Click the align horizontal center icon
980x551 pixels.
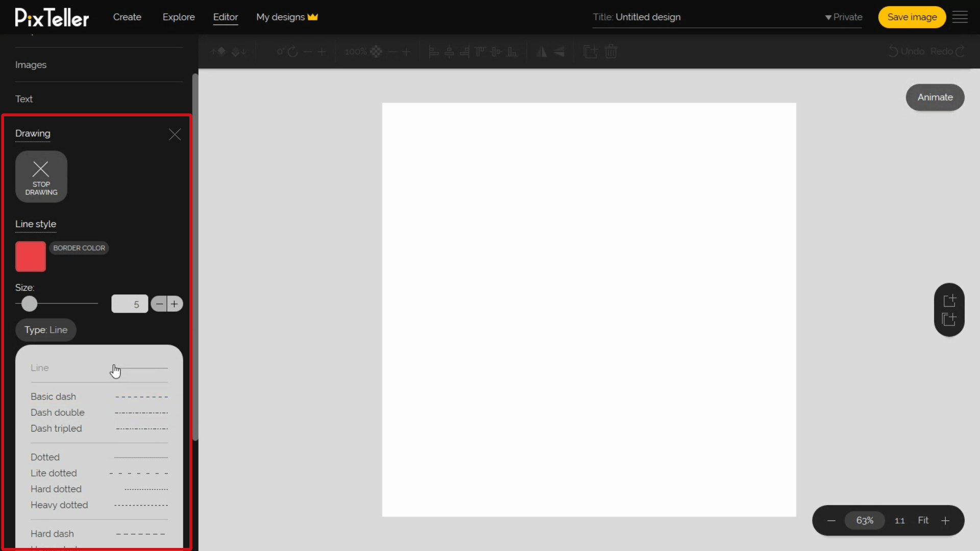point(449,52)
